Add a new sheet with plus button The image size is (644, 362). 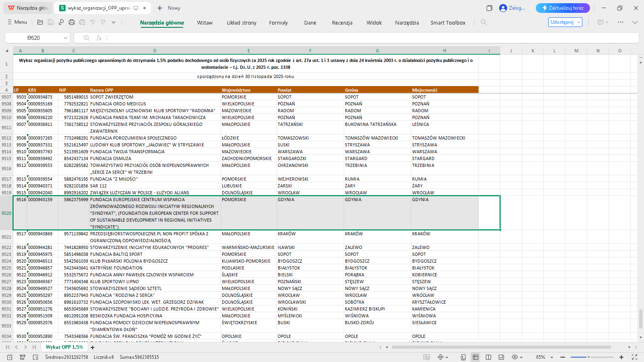[93, 347]
